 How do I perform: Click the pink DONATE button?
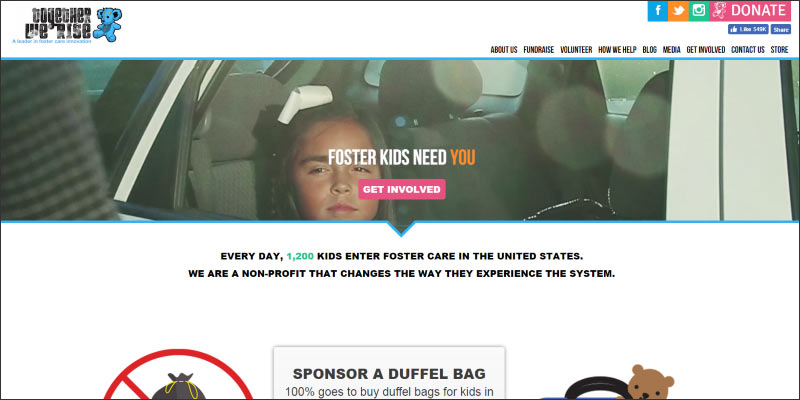tap(750, 11)
